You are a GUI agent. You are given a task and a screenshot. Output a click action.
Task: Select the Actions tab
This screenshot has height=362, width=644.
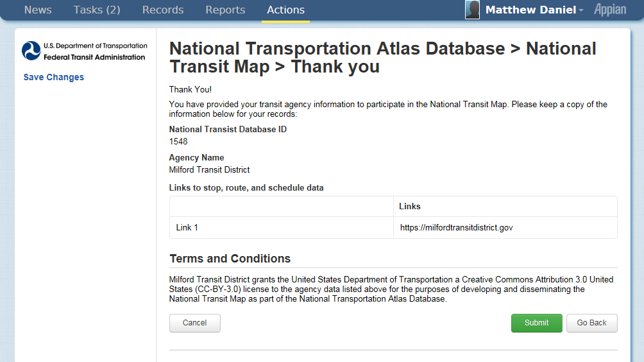(285, 10)
